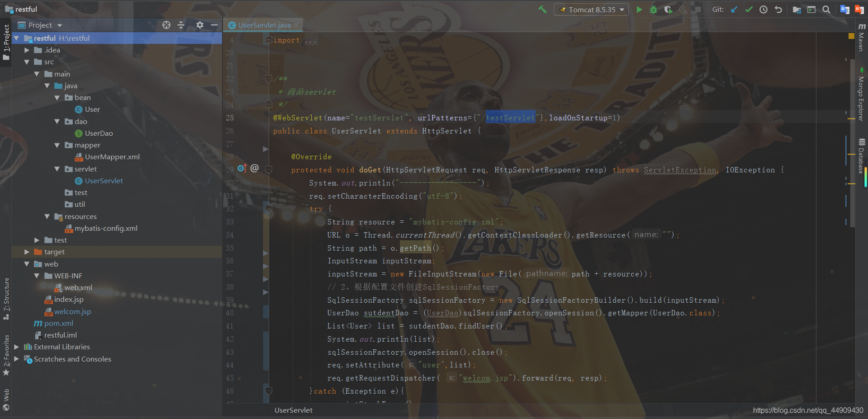868x419 pixels.
Task: Click the blue Google Translate icon
Action: 844,10
